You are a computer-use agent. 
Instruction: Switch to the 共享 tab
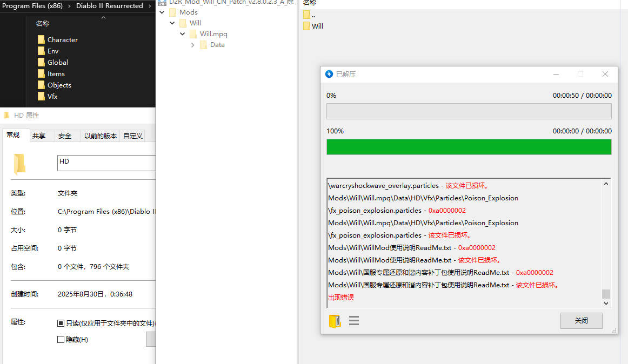click(39, 136)
